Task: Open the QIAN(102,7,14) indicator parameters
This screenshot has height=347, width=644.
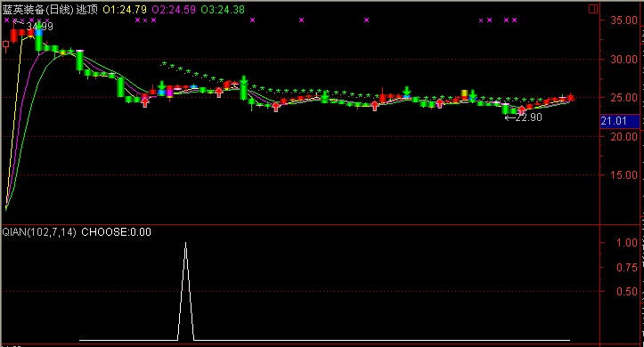Action: 39,232
